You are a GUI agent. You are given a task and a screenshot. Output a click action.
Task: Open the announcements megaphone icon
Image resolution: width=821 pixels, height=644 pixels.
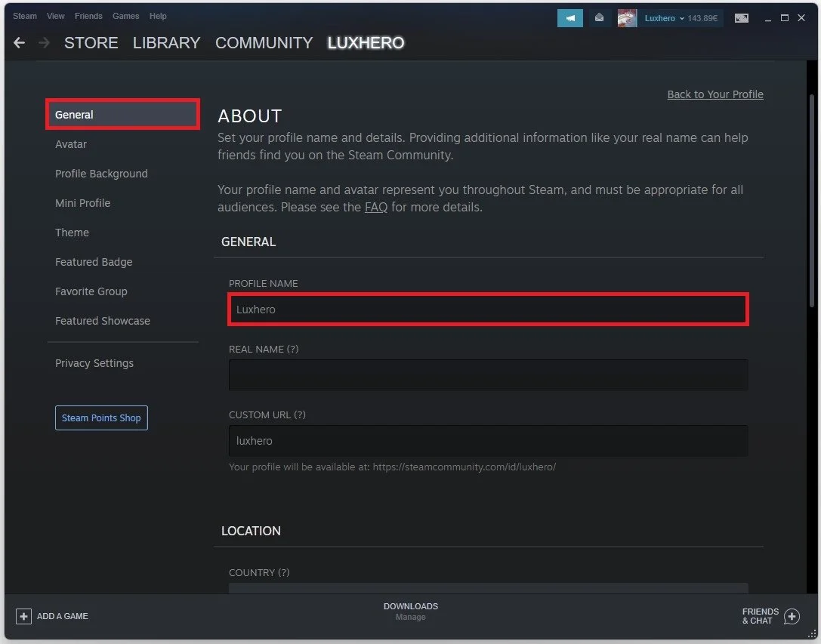tap(569, 18)
